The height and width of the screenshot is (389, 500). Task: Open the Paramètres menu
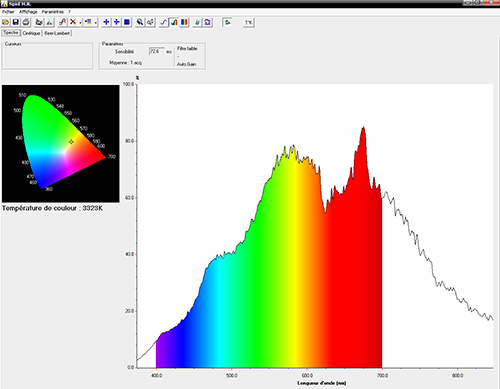point(53,12)
